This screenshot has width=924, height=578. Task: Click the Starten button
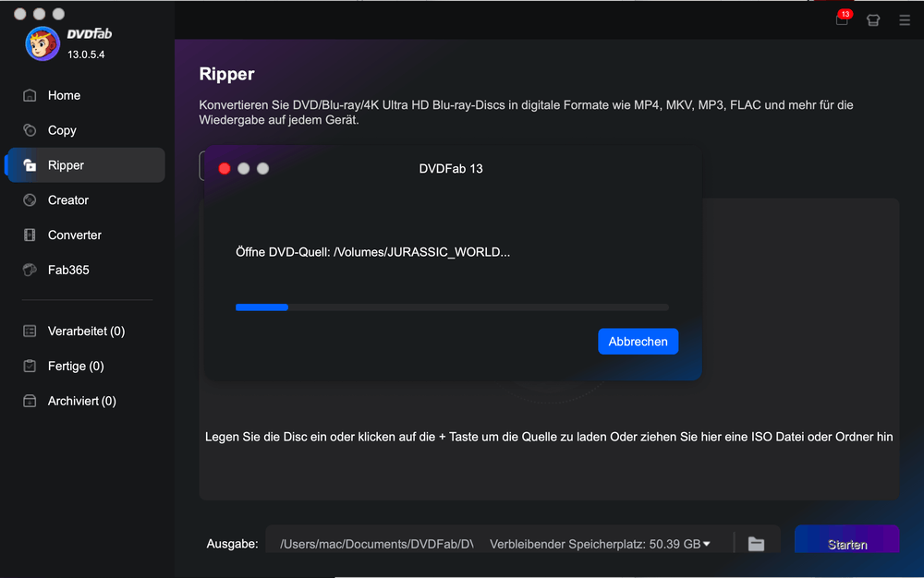[846, 541]
